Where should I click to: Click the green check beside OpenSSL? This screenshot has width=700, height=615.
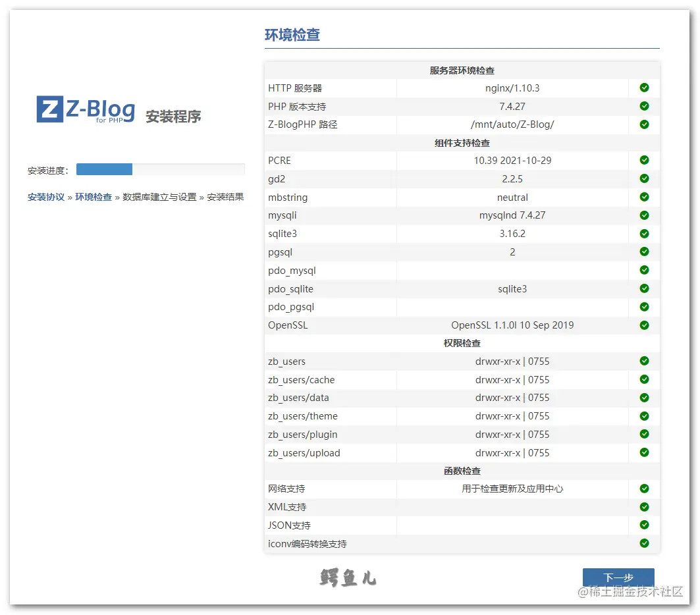(x=644, y=325)
